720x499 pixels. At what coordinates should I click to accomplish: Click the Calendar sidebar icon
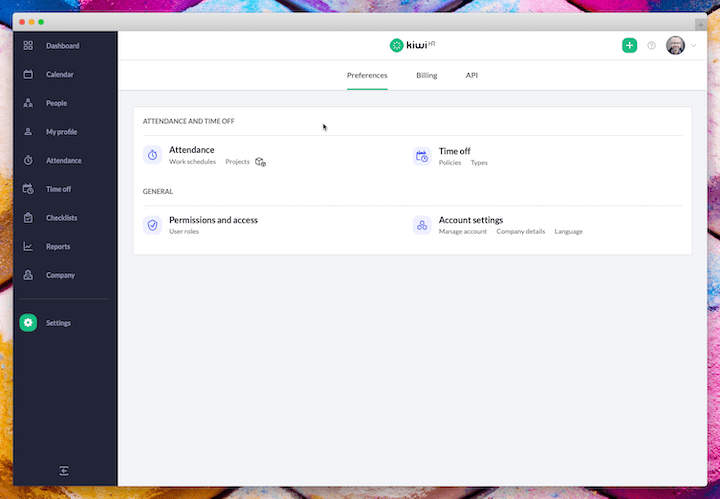[x=28, y=74]
